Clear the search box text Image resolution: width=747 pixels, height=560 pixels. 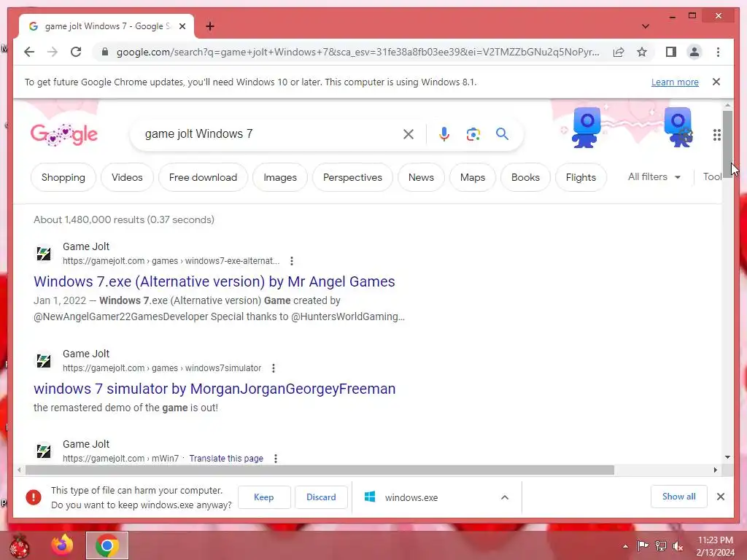point(409,134)
